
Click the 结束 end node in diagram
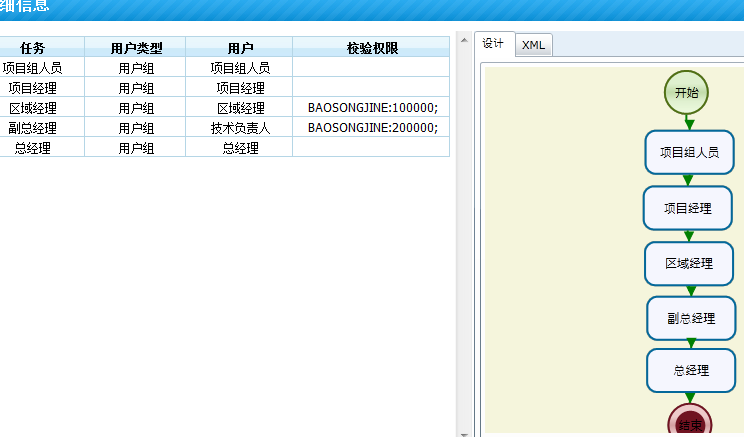[x=690, y=423]
